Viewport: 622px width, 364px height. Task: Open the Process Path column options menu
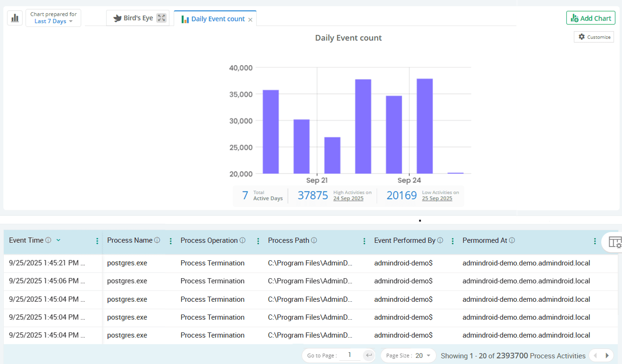point(364,240)
